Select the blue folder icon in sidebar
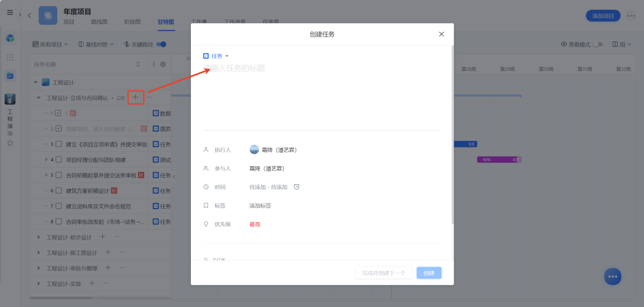Viewport: 644px width, 307px height. [10, 76]
